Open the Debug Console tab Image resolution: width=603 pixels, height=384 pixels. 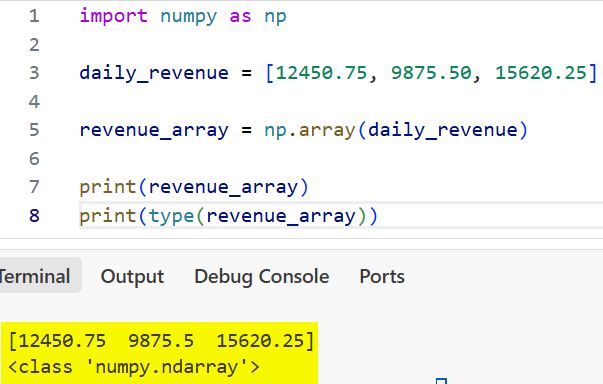click(262, 276)
